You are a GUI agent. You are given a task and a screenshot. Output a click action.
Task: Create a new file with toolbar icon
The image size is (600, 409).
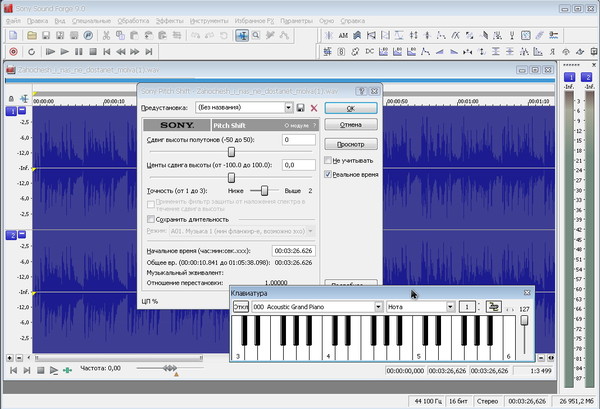[x=13, y=36]
